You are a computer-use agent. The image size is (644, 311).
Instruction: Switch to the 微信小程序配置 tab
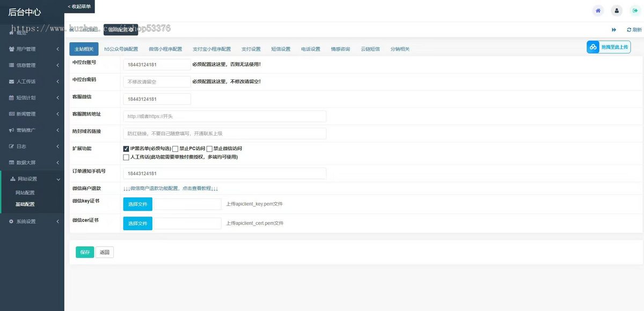point(165,49)
